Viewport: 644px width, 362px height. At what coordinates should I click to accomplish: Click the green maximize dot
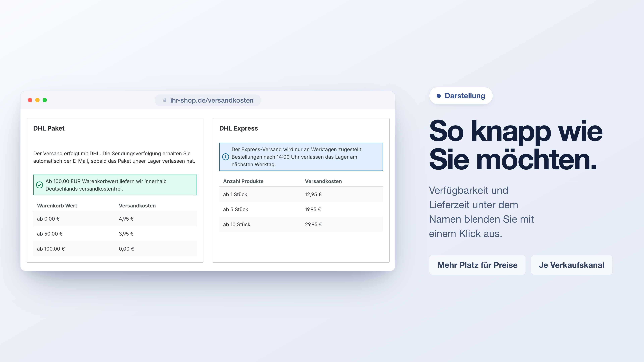click(45, 100)
